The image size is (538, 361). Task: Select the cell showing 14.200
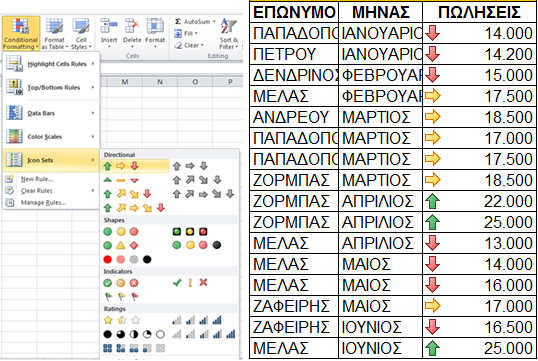point(479,54)
